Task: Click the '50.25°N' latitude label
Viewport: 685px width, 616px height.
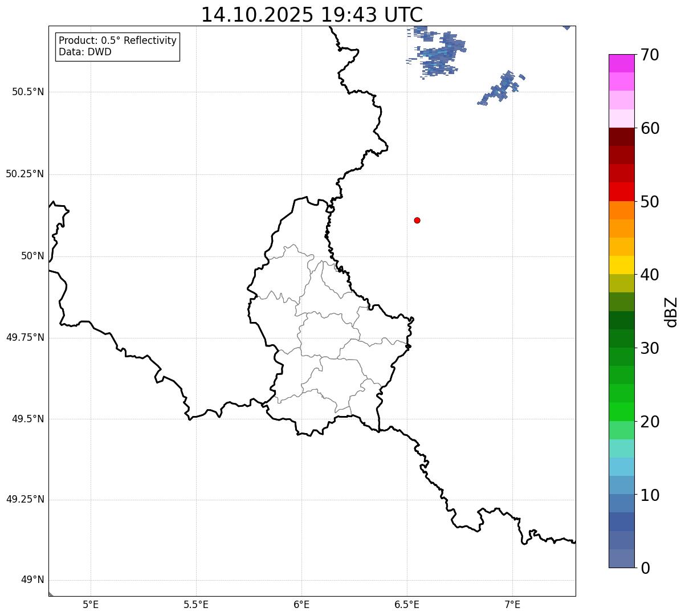Action: [25, 174]
